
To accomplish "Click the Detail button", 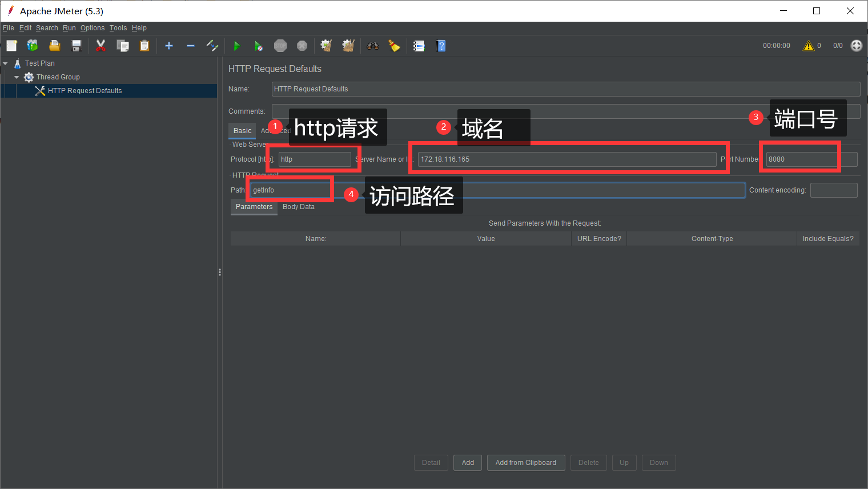I will [x=431, y=463].
